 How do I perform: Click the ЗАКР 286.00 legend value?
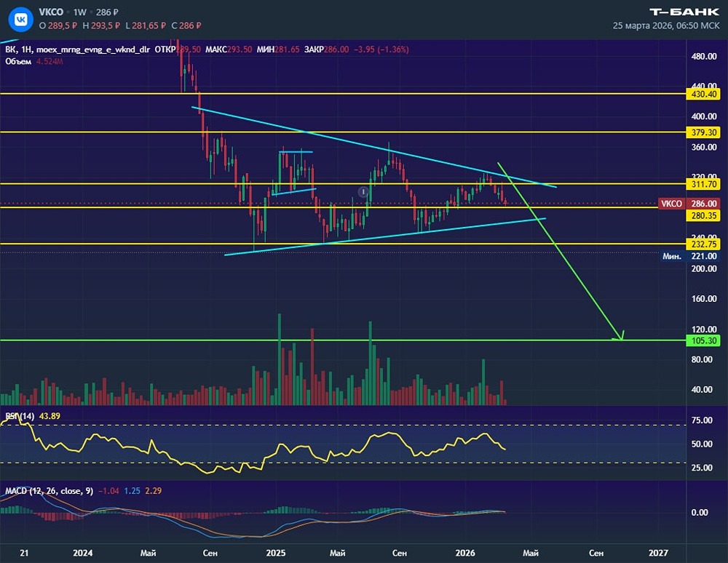326,49
